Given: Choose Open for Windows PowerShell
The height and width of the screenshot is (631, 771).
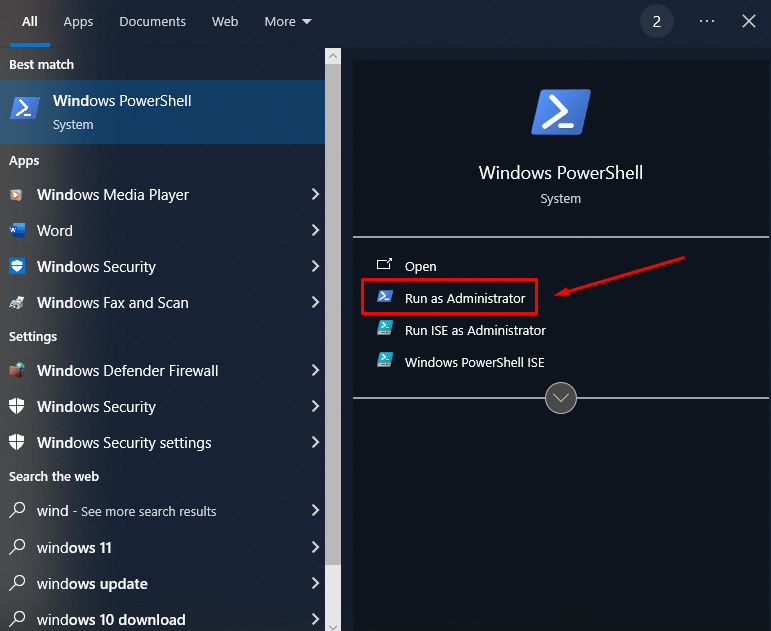Looking at the screenshot, I should coord(420,266).
